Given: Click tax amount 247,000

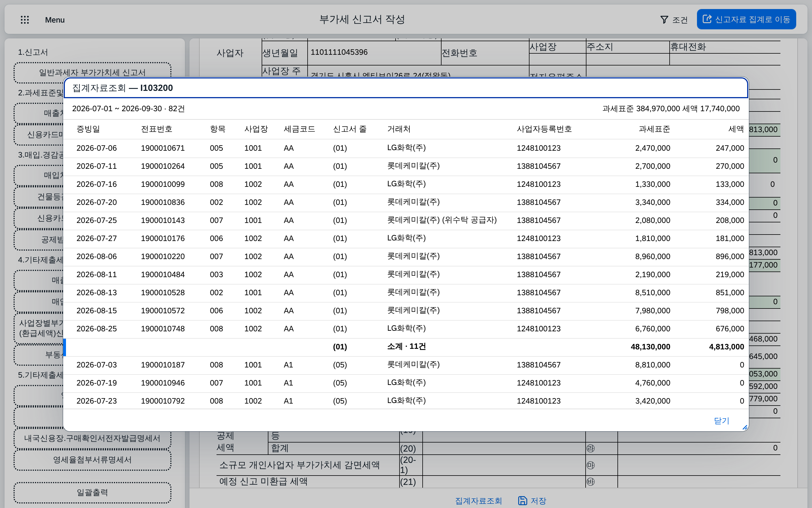Looking at the screenshot, I should coord(730,148).
